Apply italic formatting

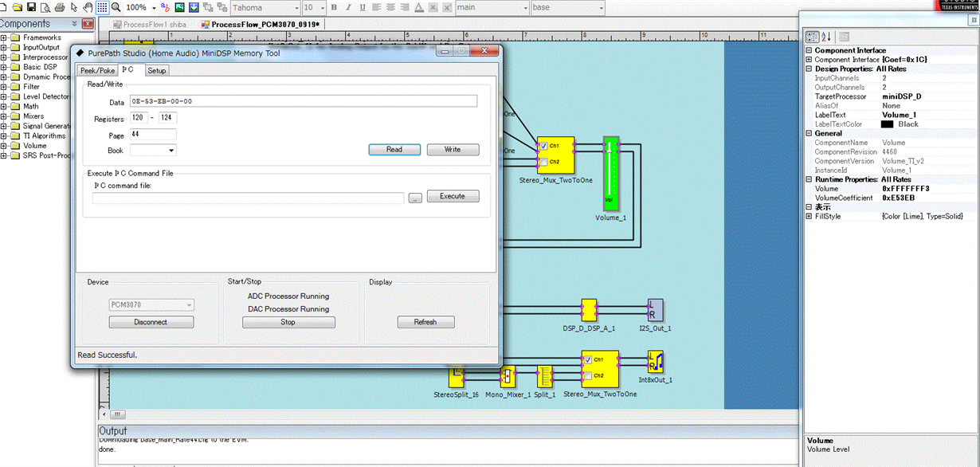pos(348,7)
